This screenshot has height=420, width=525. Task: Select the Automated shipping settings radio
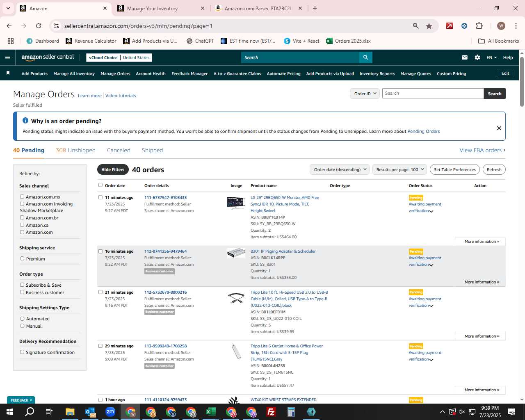pos(22,318)
